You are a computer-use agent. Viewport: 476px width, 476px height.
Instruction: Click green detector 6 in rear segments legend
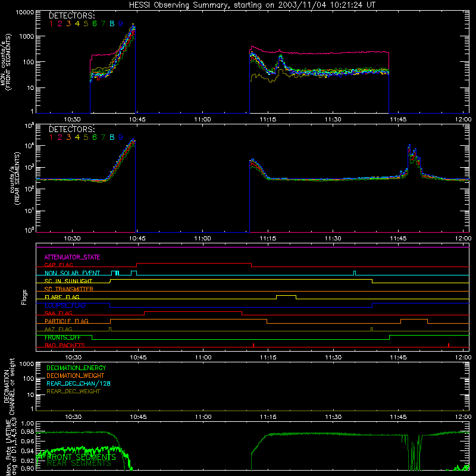pos(95,137)
